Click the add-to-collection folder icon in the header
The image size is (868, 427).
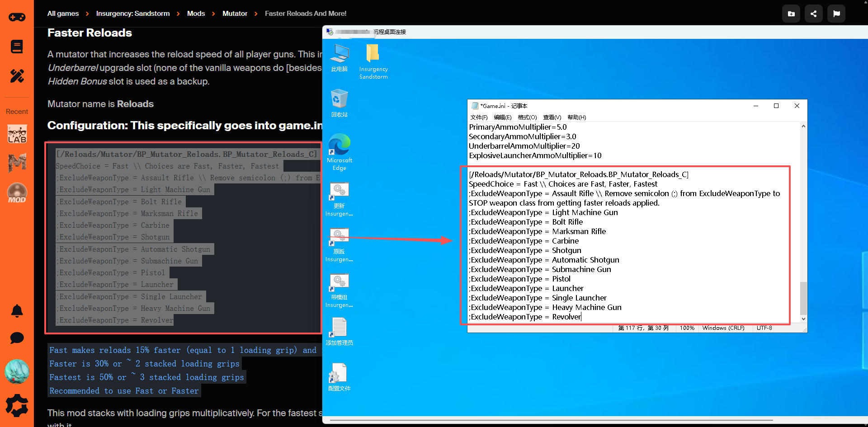pyautogui.click(x=791, y=14)
